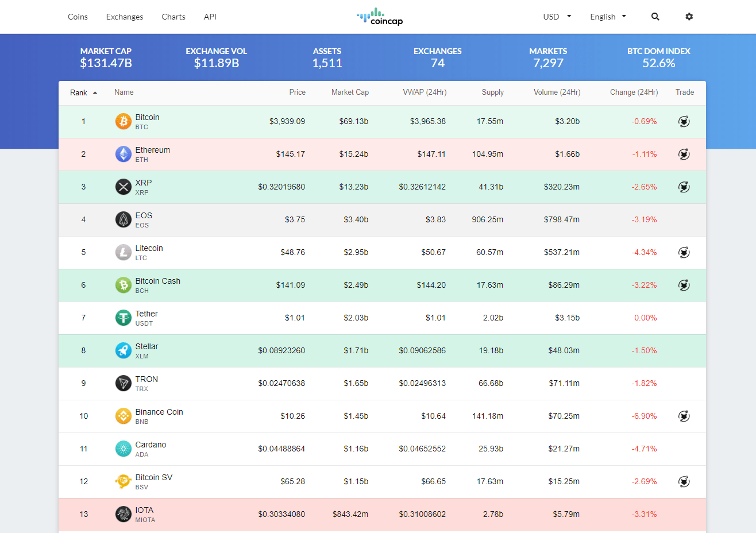Open the USD currency dropdown

point(556,17)
